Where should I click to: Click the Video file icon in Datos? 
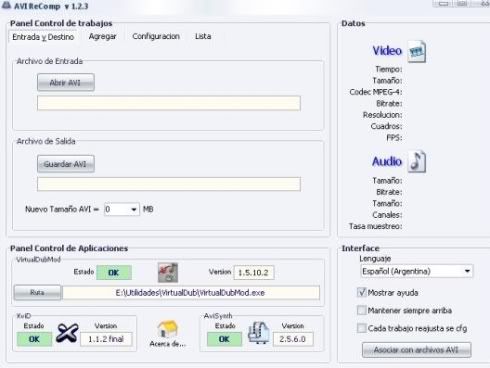click(417, 52)
